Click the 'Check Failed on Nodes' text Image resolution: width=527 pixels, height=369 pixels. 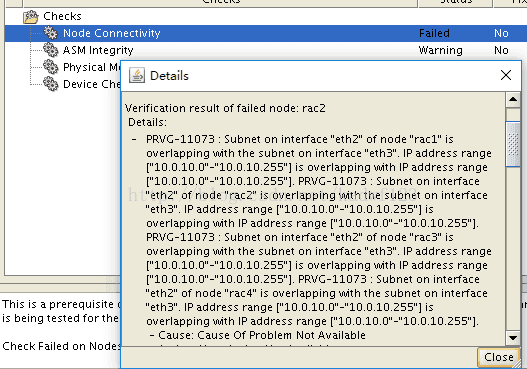click(x=61, y=346)
